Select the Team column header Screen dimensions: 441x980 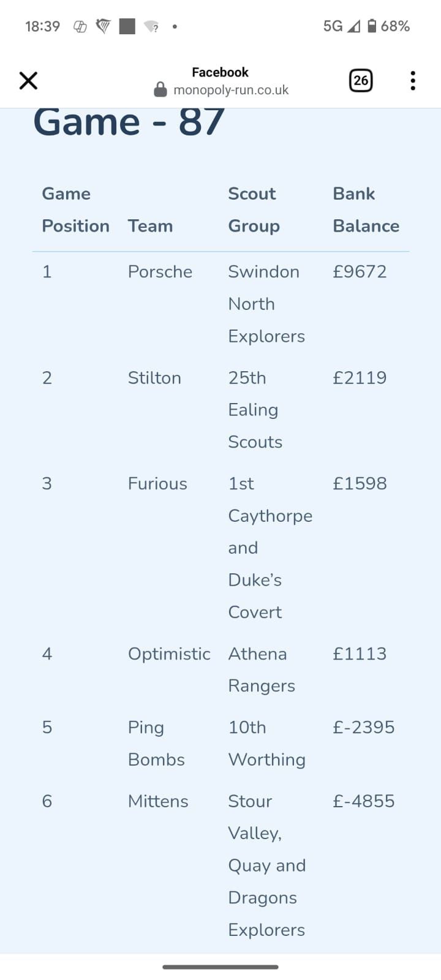tap(150, 226)
